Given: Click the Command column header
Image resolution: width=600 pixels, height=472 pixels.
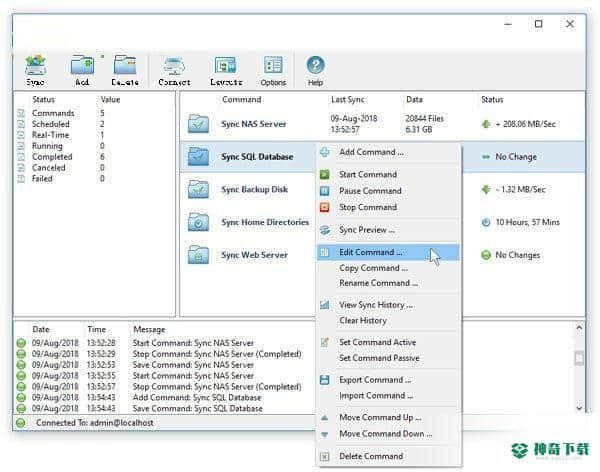Looking at the screenshot, I should [x=242, y=100].
